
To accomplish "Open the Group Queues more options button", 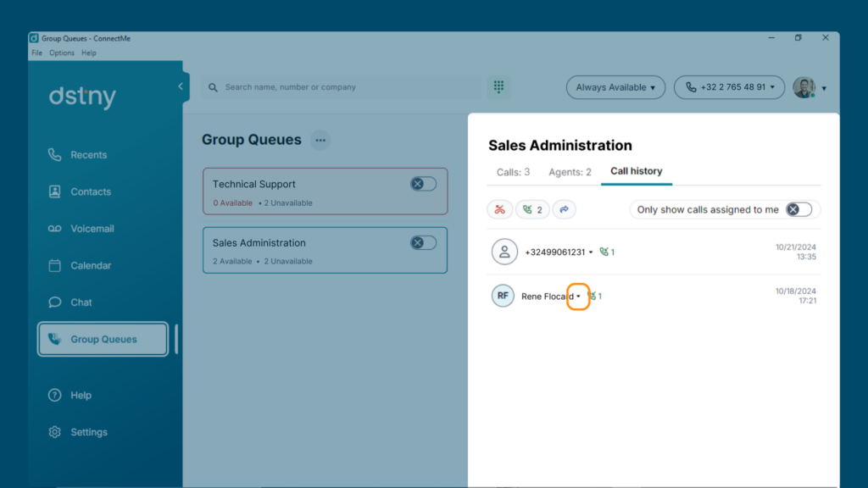I will pos(320,140).
